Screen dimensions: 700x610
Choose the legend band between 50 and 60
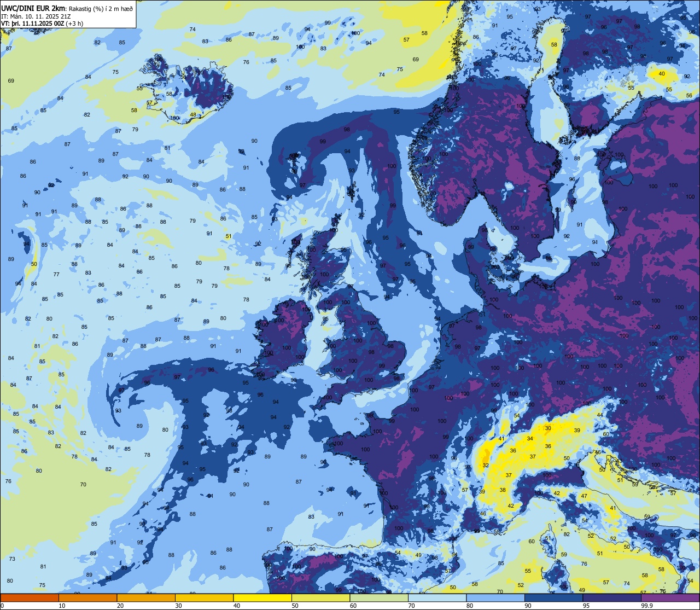pos(320,597)
